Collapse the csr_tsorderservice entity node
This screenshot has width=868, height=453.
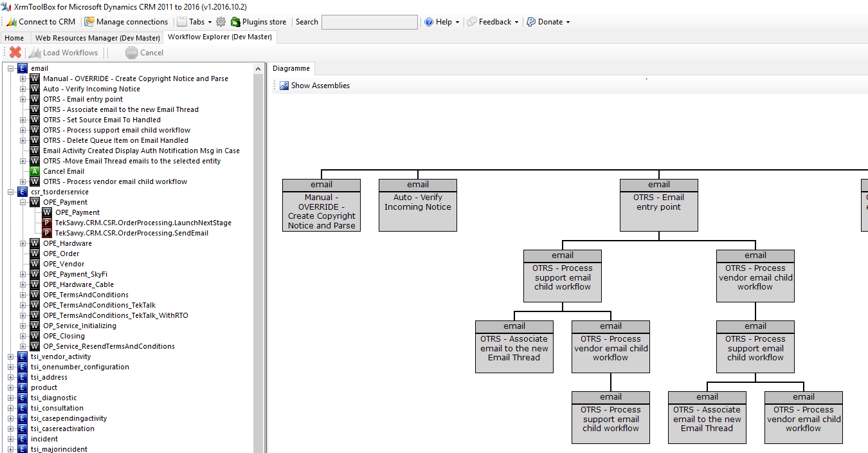click(10, 192)
